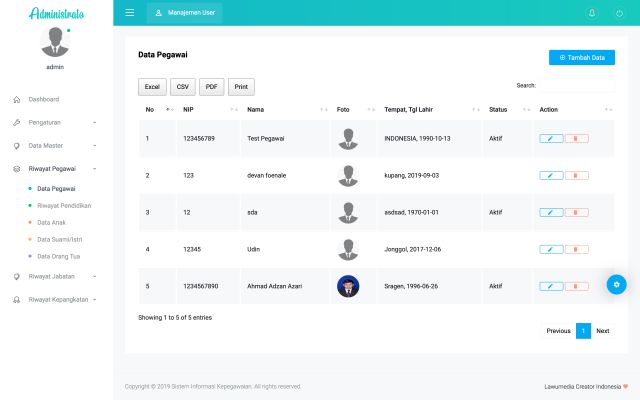Open Riwayat Pendidikan in the sidebar
Viewport: 640px width, 400px height.
pos(64,205)
